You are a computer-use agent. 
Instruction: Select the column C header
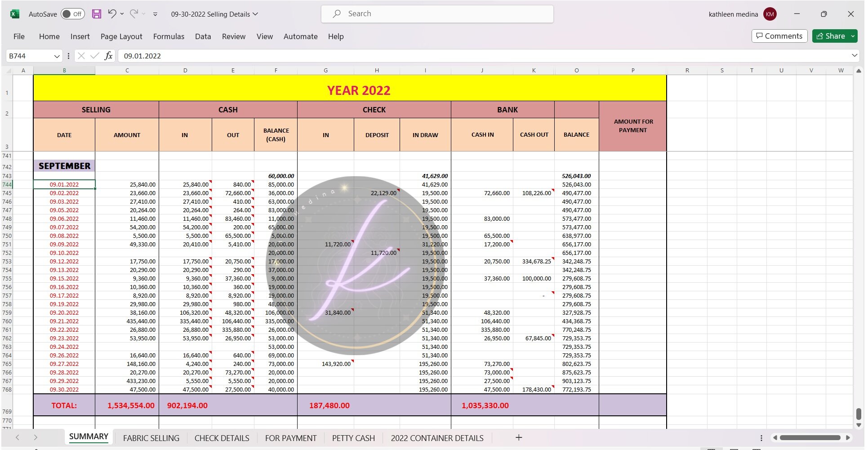tap(127, 71)
